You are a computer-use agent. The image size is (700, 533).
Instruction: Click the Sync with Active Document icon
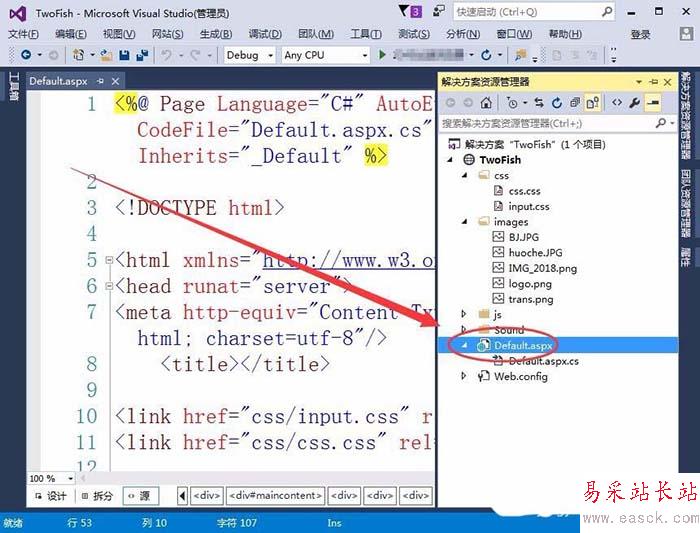coord(539,103)
